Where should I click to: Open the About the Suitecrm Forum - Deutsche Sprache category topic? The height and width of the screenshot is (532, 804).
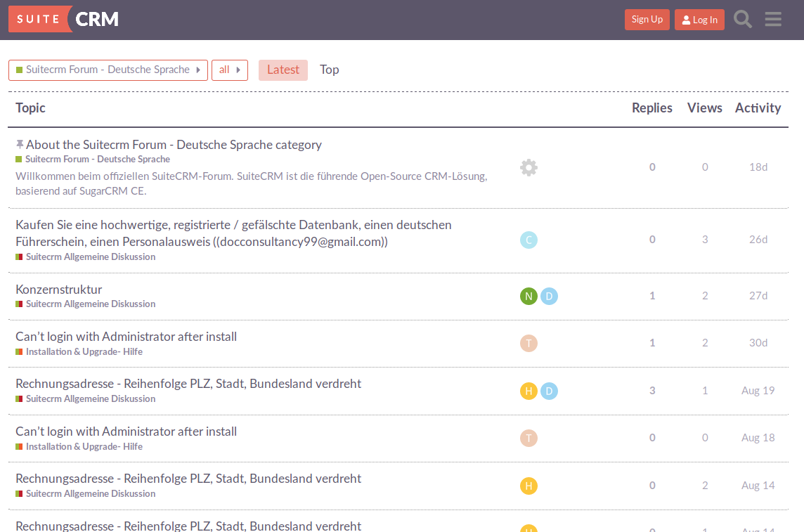coord(174,145)
